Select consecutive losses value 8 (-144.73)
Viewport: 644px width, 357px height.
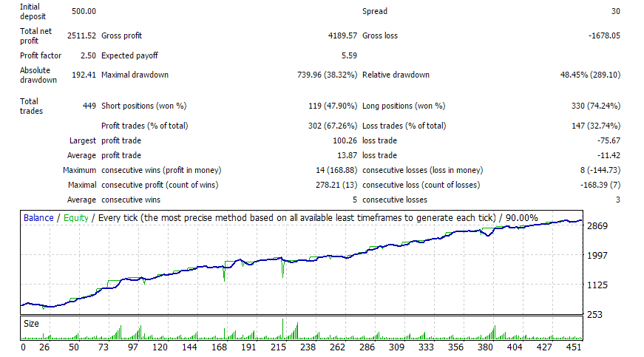[600, 170]
